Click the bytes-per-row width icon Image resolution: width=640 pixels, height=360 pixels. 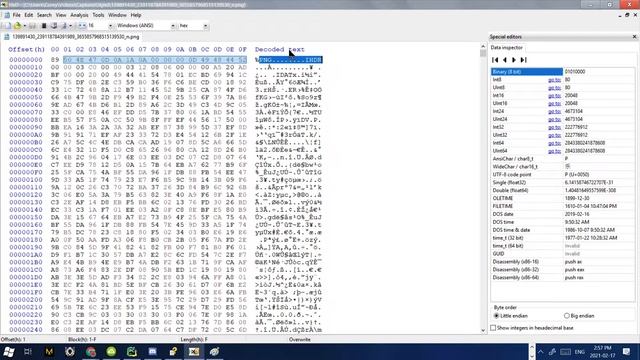pos(82,26)
